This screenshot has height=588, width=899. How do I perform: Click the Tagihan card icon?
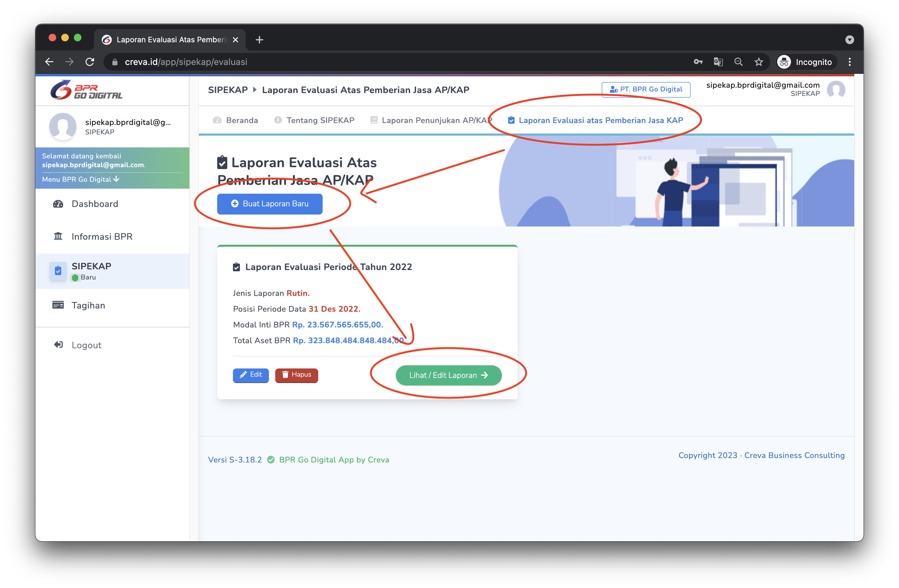point(58,305)
